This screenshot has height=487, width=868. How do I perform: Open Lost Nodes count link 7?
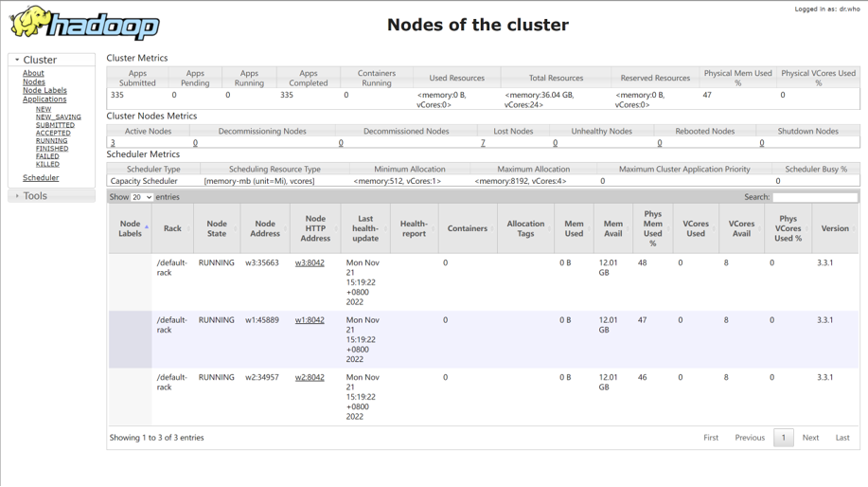(x=483, y=143)
